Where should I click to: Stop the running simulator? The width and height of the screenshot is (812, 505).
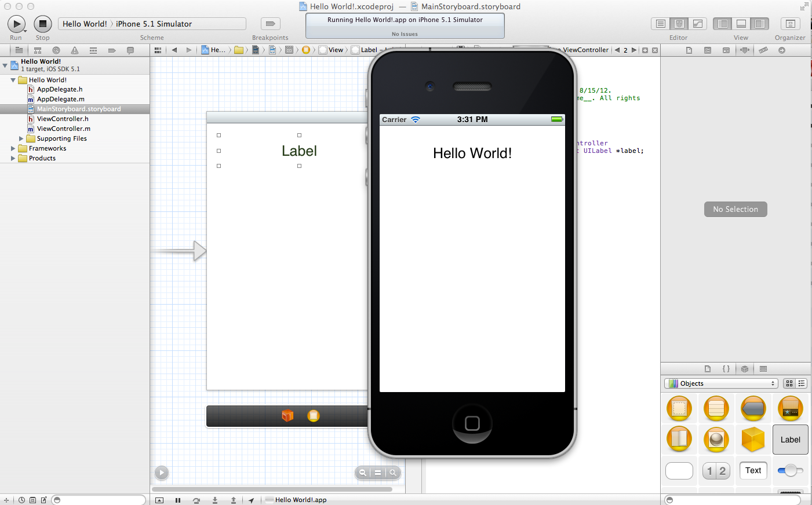point(42,24)
